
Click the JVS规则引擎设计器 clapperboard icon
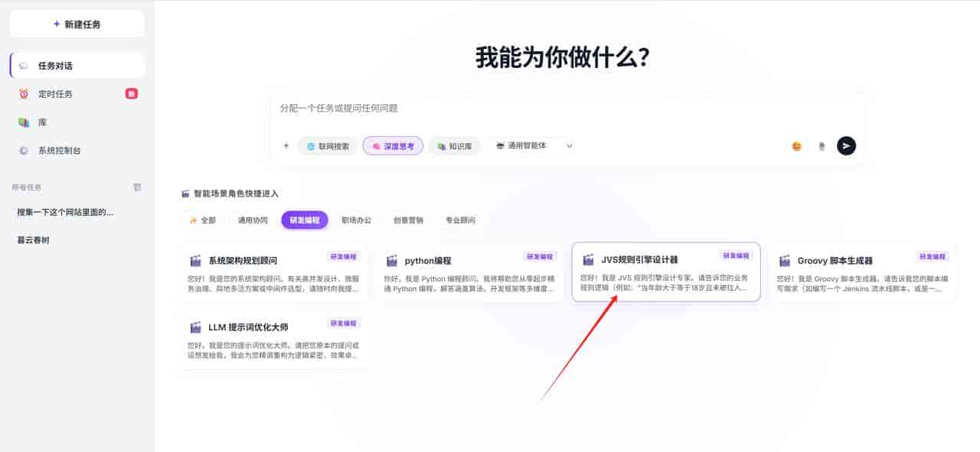(588, 260)
